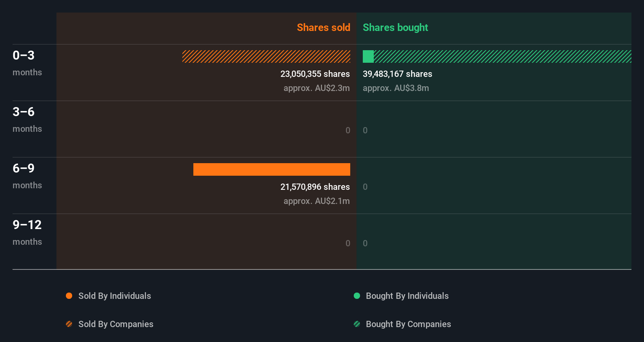Viewport: 644px width, 342px height.
Task: Click the bought zero in 6–9 months row
Action: [x=365, y=187]
